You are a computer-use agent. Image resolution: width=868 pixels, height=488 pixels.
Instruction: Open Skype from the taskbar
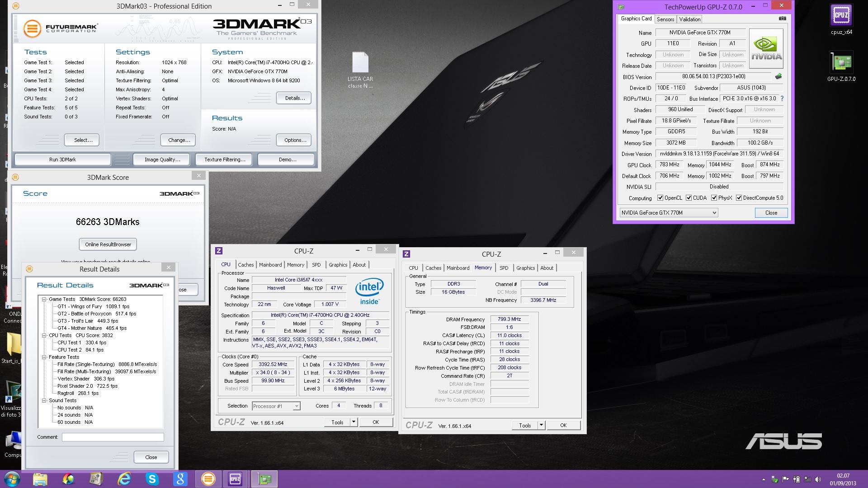[152, 479]
